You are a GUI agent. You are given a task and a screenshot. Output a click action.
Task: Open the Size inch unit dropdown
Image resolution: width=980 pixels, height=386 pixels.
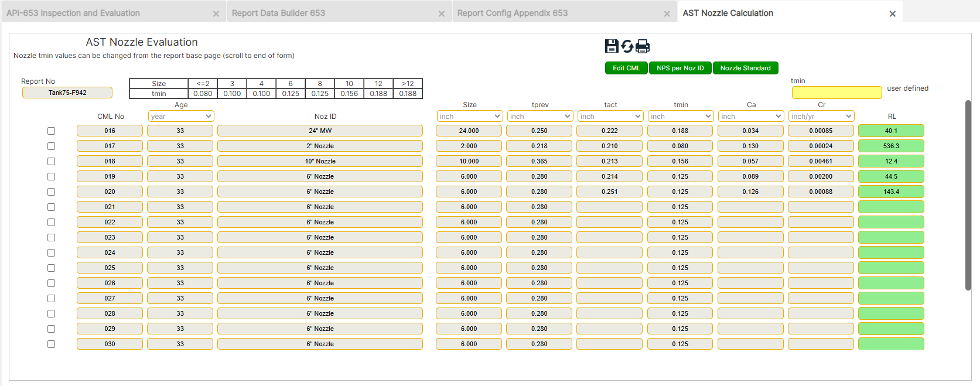pos(469,117)
